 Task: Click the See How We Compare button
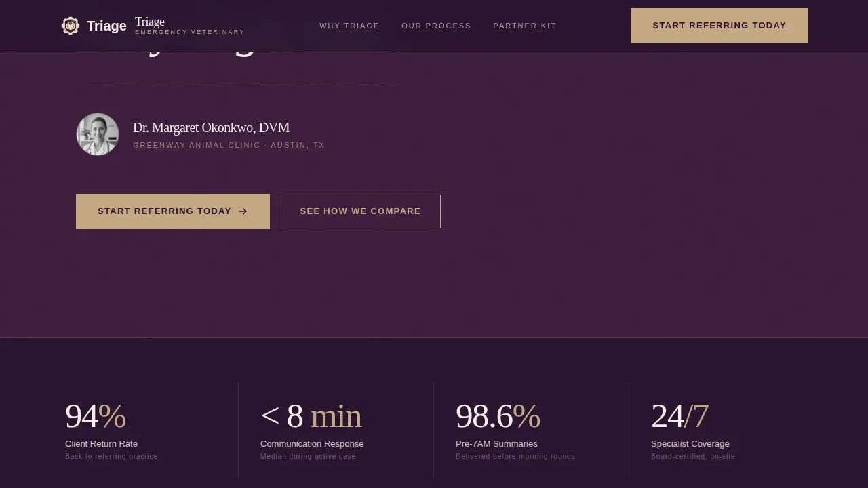click(361, 211)
